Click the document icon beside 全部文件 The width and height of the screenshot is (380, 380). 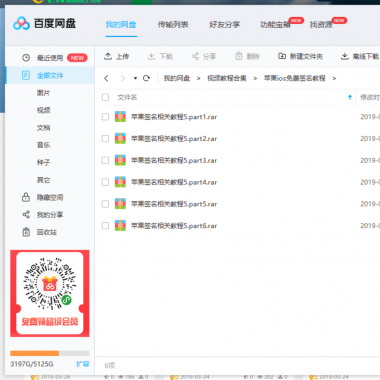tap(26, 75)
